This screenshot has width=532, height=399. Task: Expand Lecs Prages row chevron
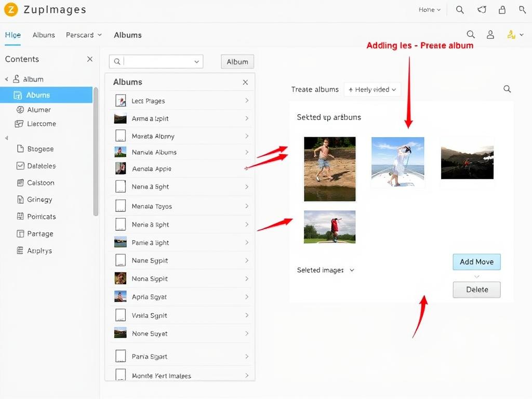[247, 100]
